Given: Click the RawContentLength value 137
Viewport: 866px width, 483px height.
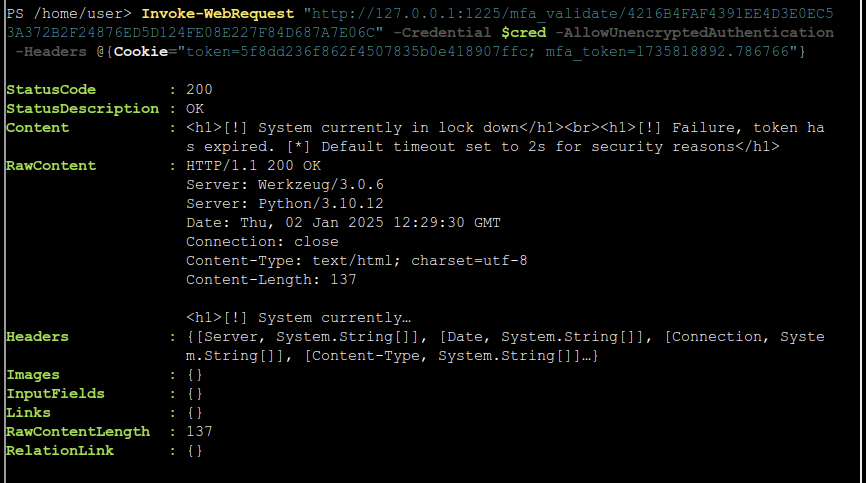Looking at the screenshot, I should pyautogui.click(x=199, y=432).
